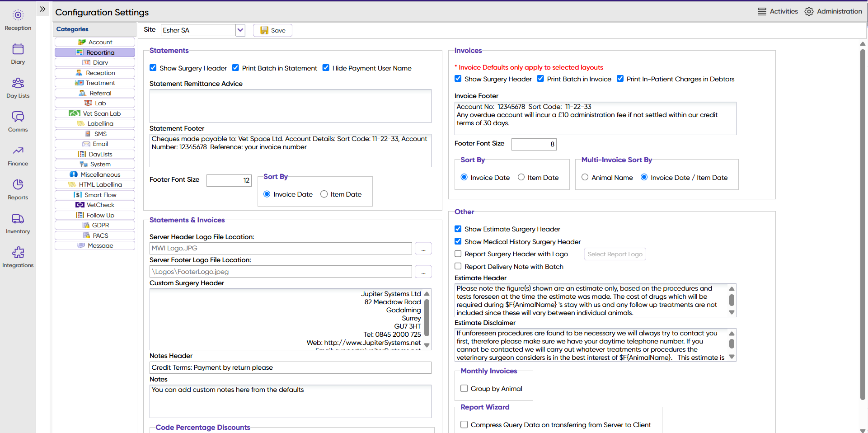This screenshot has height=433, width=868.
Task: Open the Diary calendar icon
Action: (18, 49)
